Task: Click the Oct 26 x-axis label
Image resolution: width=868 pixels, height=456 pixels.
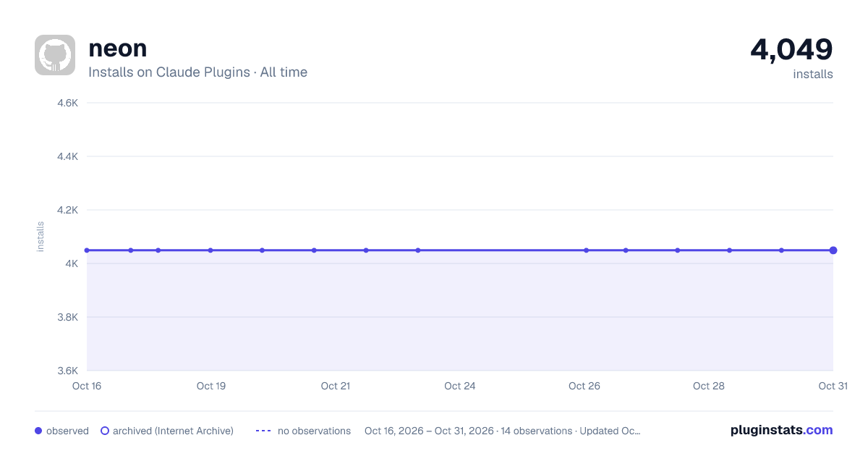Action: point(584,386)
